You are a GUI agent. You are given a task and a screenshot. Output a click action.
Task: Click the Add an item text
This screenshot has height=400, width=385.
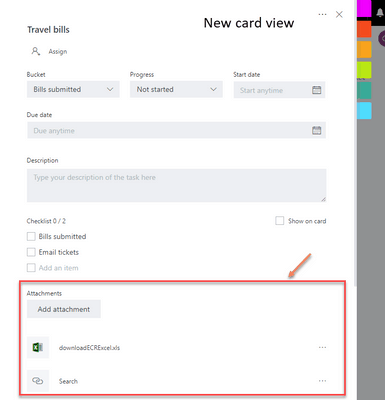(58, 268)
